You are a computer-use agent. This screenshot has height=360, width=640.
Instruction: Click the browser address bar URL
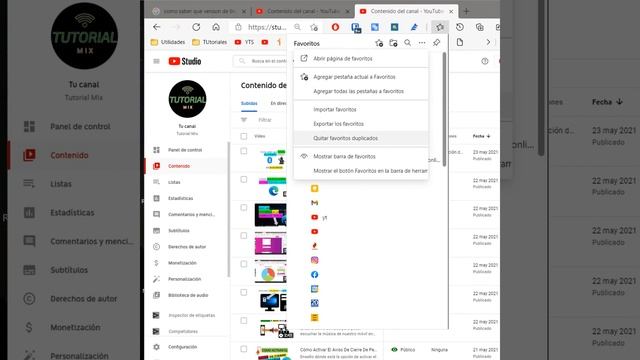[267, 27]
